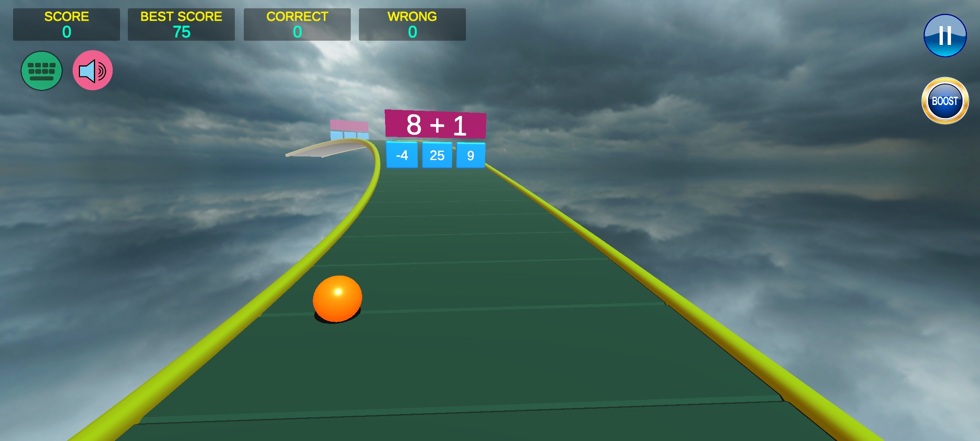Screen dimensions: 980x441
Task: Toggle the sound/audio icon
Action: click(92, 71)
